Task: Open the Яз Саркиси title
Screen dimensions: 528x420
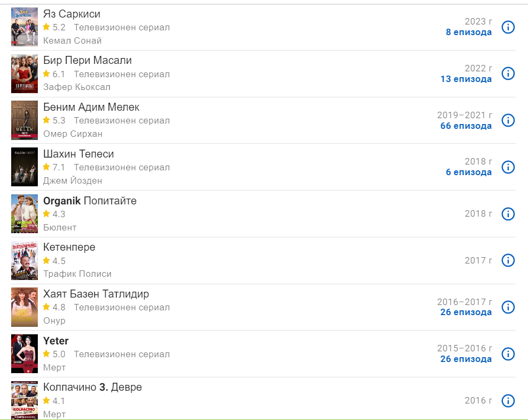Action: click(71, 14)
